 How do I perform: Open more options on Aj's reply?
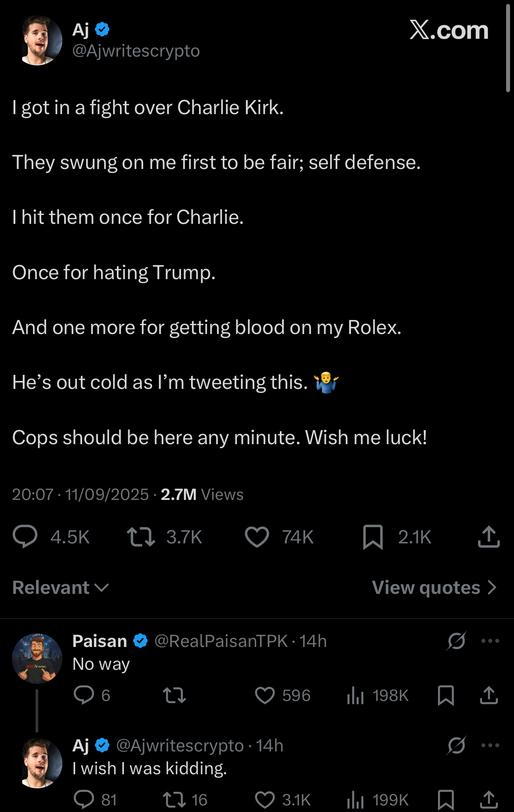click(490, 745)
